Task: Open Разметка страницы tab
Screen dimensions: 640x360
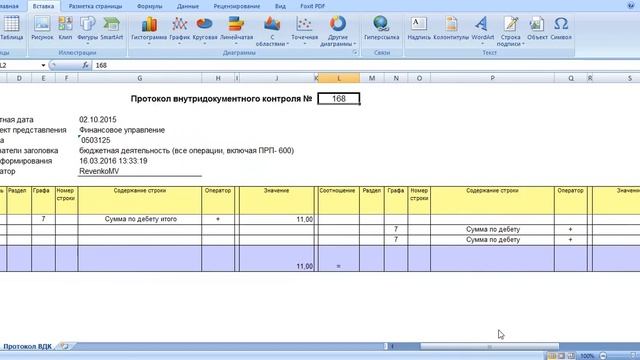Action: tap(95, 6)
